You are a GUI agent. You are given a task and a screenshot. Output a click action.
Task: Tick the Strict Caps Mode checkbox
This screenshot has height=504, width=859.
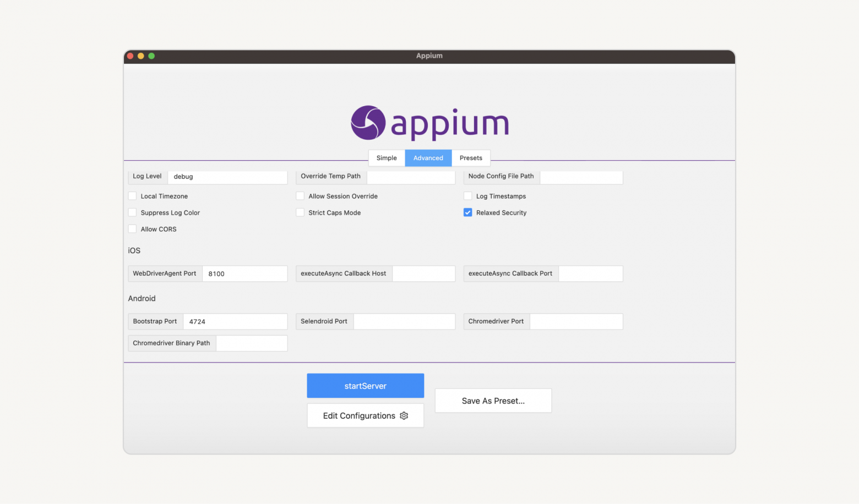[x=300, y=212]
